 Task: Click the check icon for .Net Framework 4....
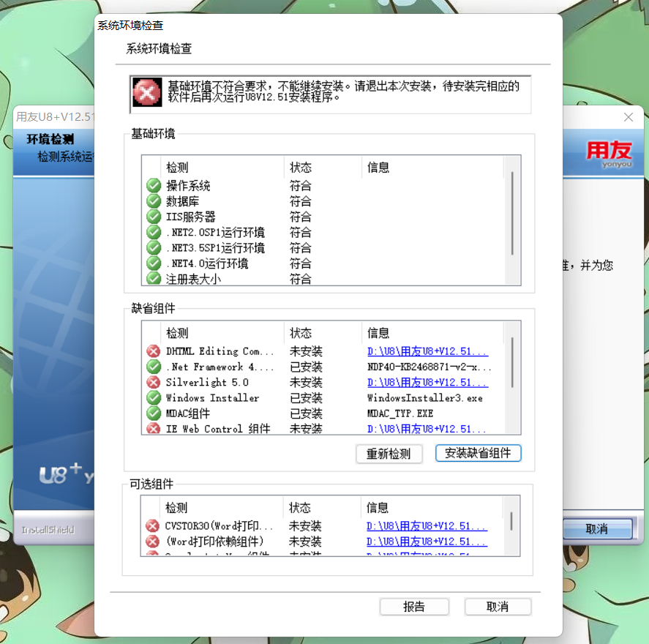tap(154, 367)
